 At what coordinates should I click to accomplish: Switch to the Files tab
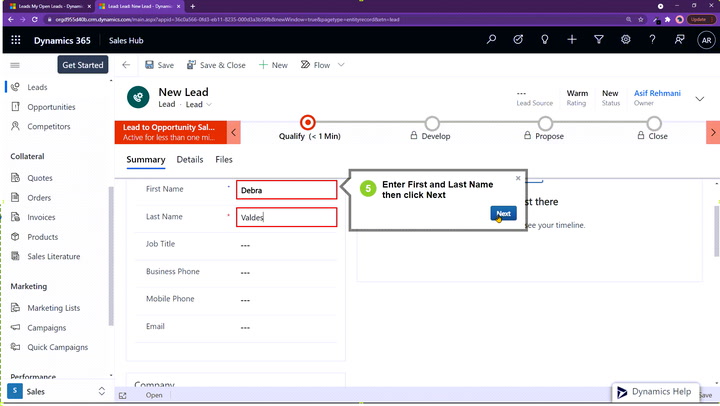(x=224, y=159)
